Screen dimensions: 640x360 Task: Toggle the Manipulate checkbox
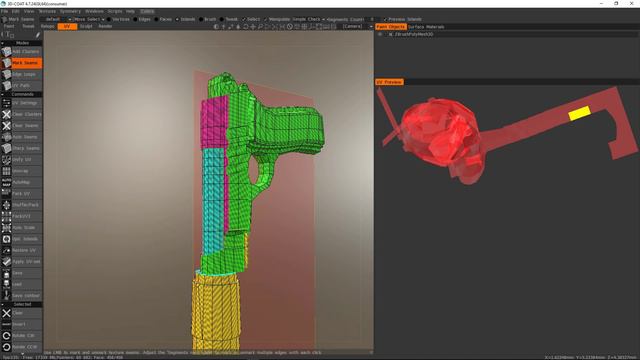(x=277, y=19)
